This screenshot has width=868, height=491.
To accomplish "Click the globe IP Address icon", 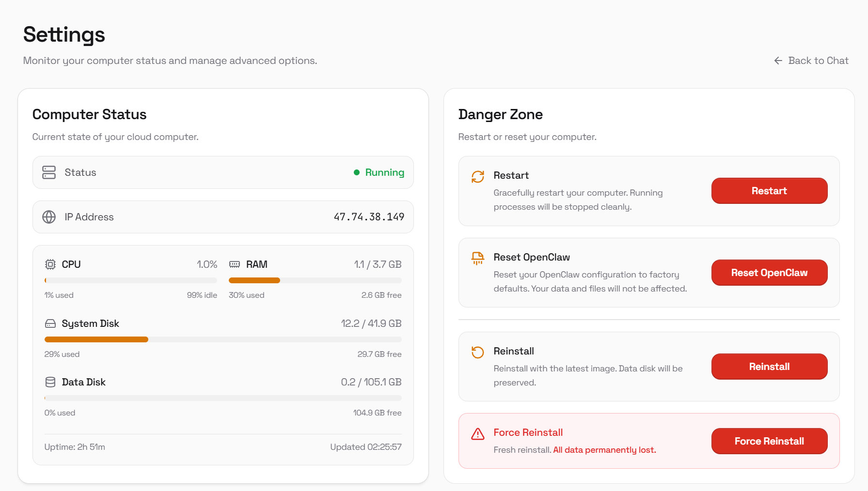I will tap(49, 217).
